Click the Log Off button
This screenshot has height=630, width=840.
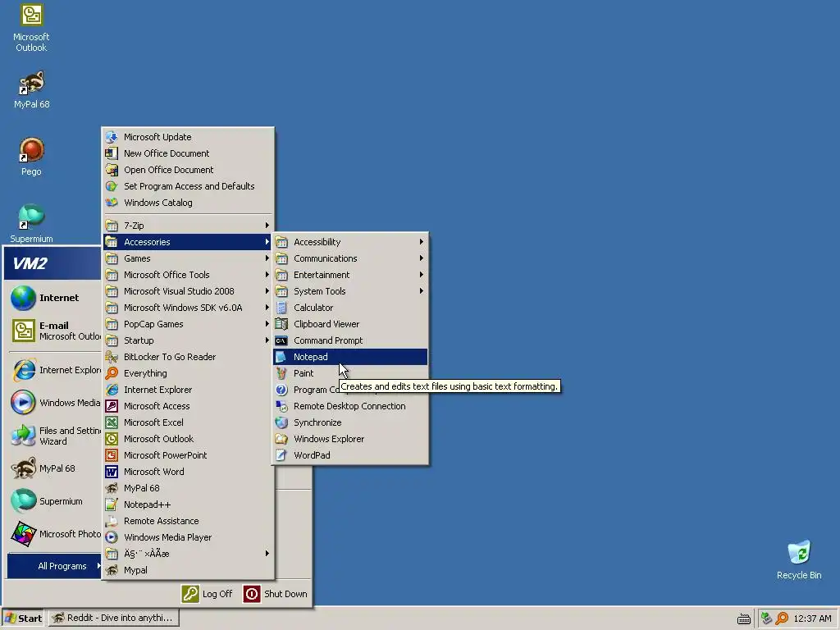207,594
